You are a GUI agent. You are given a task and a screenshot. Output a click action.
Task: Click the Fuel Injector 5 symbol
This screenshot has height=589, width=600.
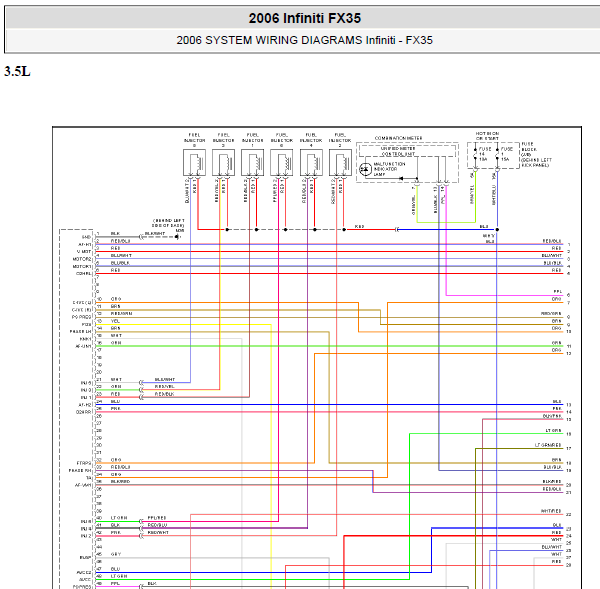point(194,163)
